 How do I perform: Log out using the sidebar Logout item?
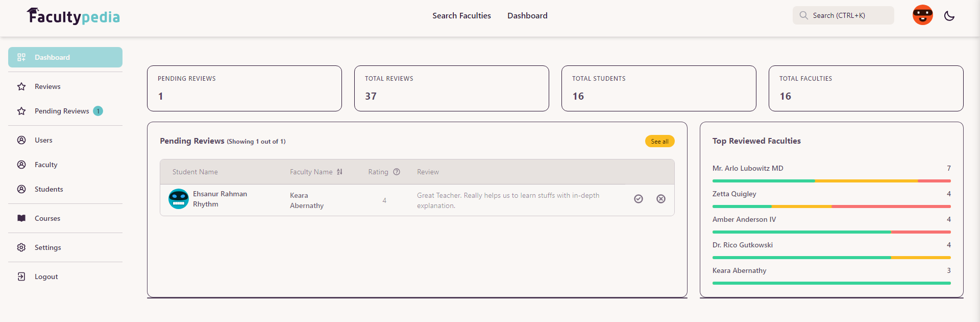tap(65, 277)
